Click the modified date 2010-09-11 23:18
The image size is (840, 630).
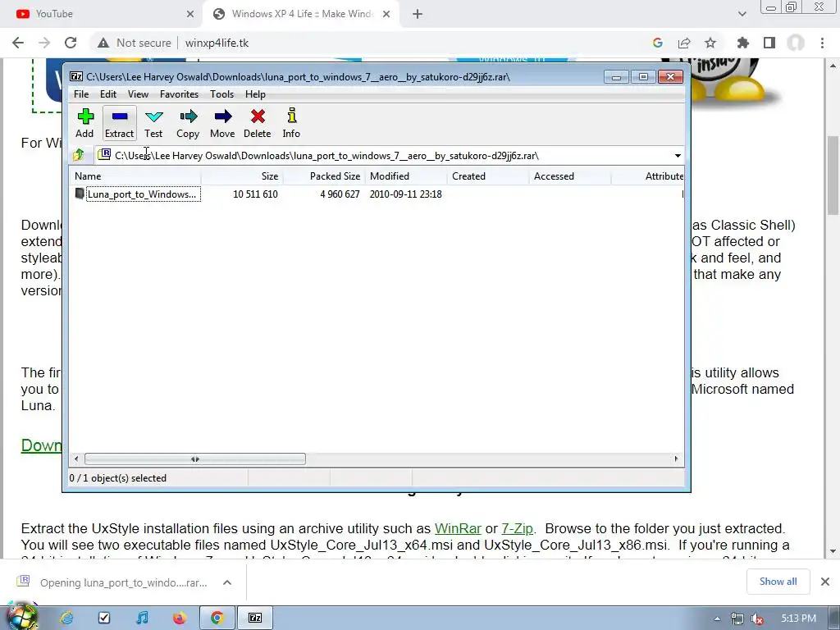click(x=405, y=194)
